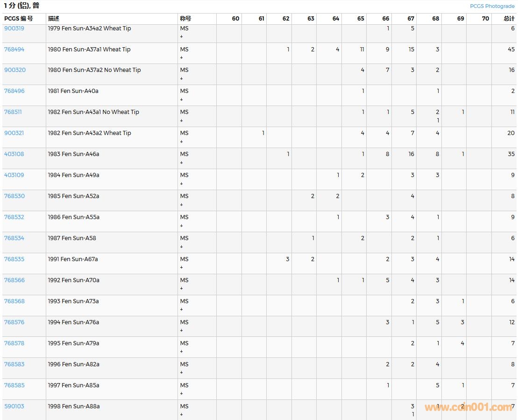This screenshot has width=518, height=420.
Task: Open PCGS number 900319 link
Action: coord(14,28)
